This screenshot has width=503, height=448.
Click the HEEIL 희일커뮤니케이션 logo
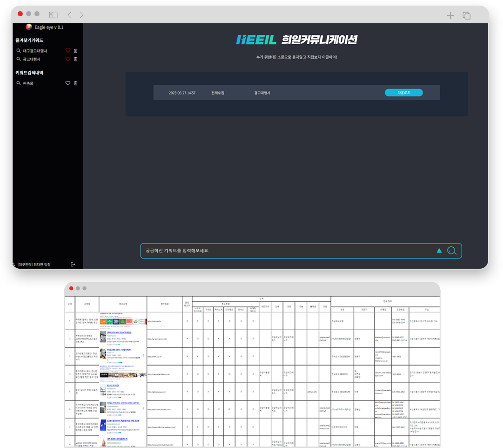(x=296, y=40)
